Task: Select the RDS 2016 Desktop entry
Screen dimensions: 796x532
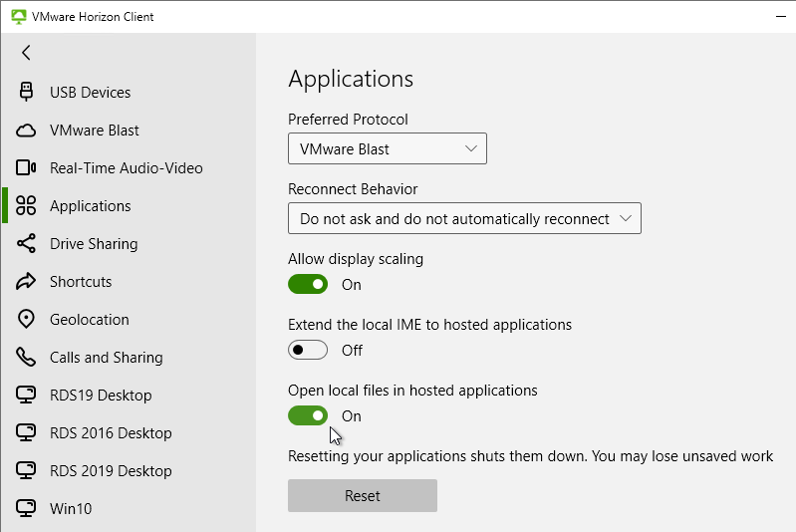Action: tap(129, 433)
